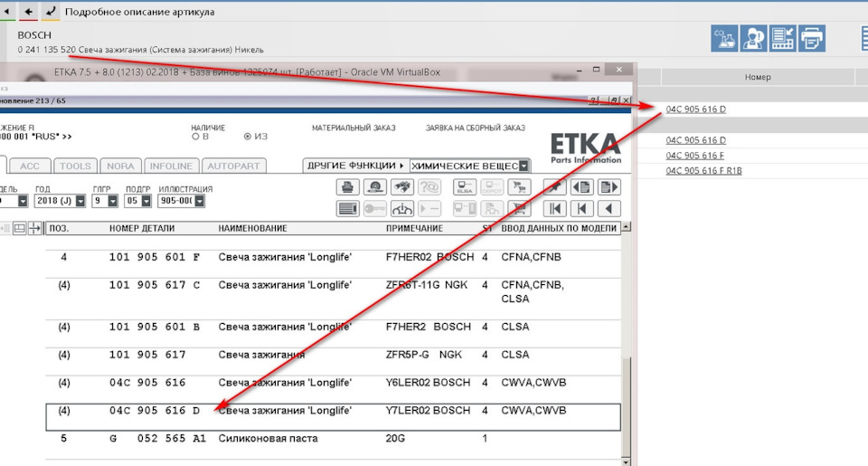
Task: Click ВВОД ДАННЫХ ПО МОДЕЛИ column header
Action: click(x=559, y=228)
